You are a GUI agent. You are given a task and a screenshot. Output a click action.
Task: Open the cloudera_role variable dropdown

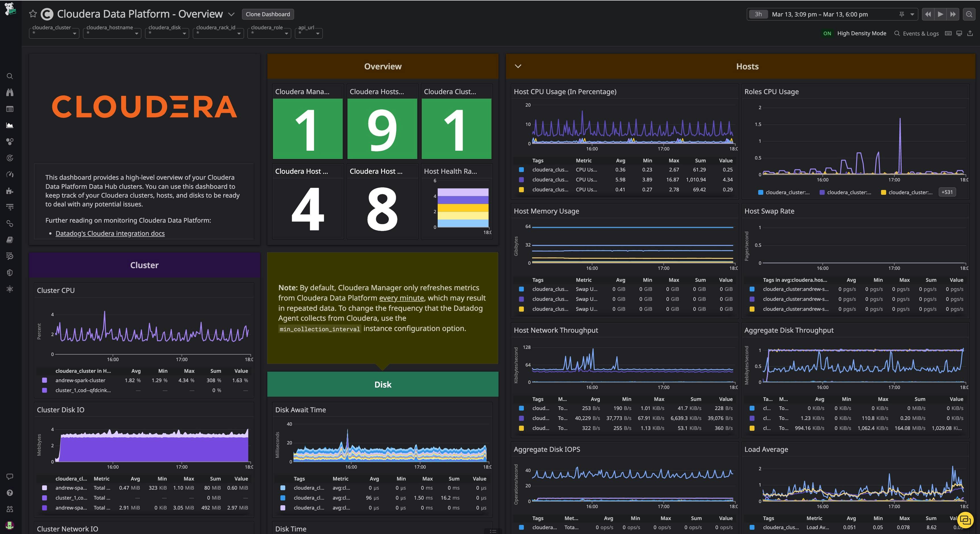[x=269, y=34]
